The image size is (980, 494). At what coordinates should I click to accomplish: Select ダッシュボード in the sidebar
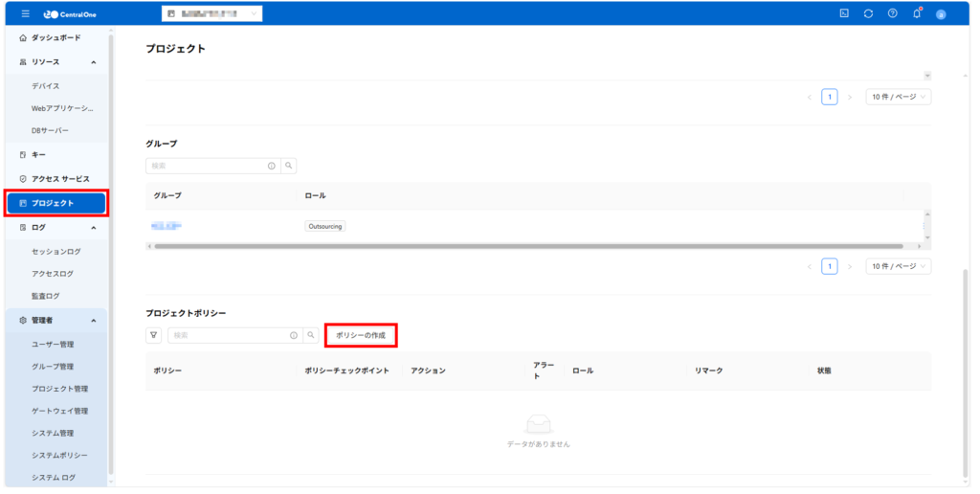pos(56,37)
